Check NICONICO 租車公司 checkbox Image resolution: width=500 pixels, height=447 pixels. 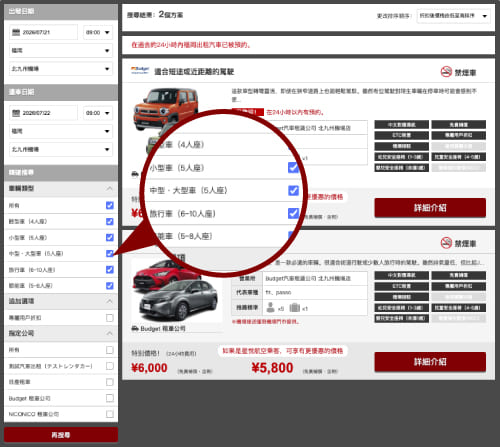click(110, 414)
